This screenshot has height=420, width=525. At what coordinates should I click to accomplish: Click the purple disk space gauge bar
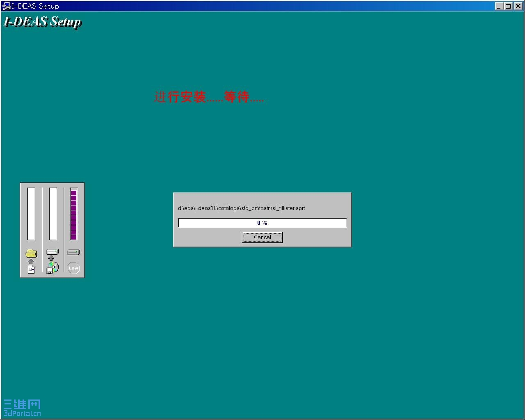tap(74, 214)
